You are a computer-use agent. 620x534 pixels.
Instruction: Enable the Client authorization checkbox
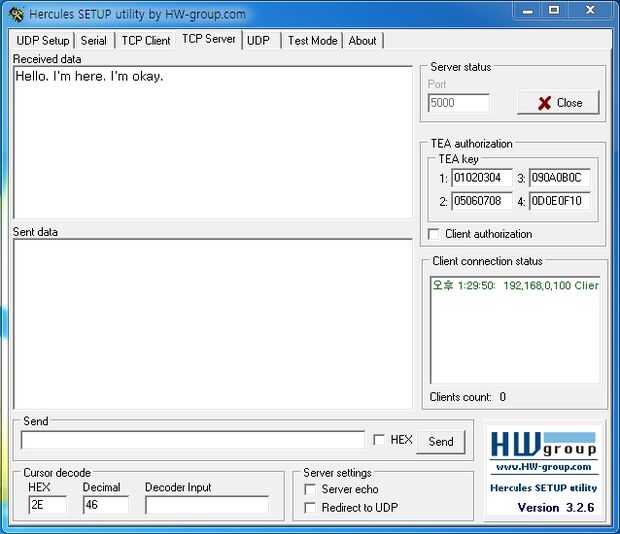434,234
